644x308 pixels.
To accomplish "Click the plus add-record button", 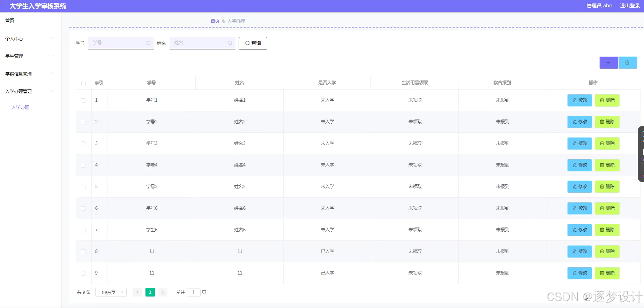I will (x=608, y=63).
